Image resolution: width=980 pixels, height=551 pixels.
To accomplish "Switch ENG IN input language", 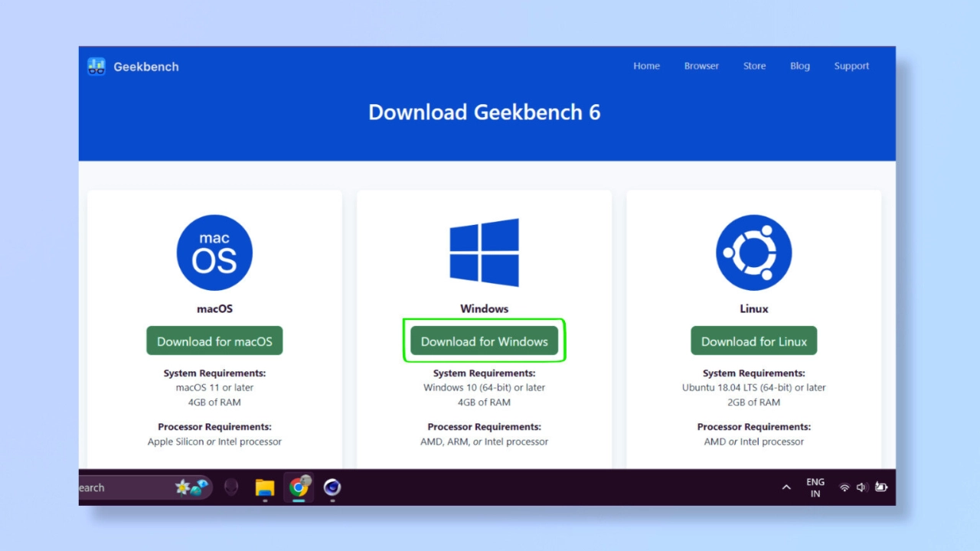I will point(815,487).
